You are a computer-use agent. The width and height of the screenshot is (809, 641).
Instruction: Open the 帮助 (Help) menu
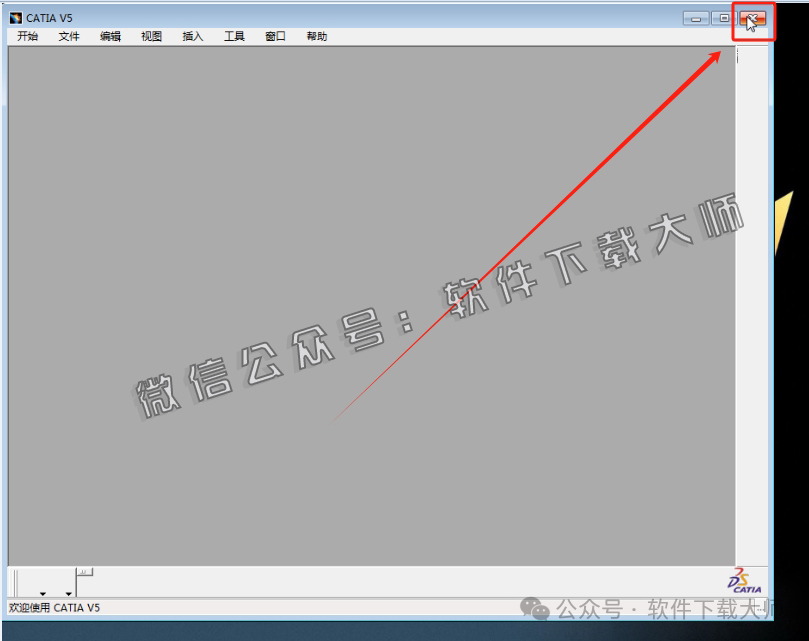coord(315,36)
